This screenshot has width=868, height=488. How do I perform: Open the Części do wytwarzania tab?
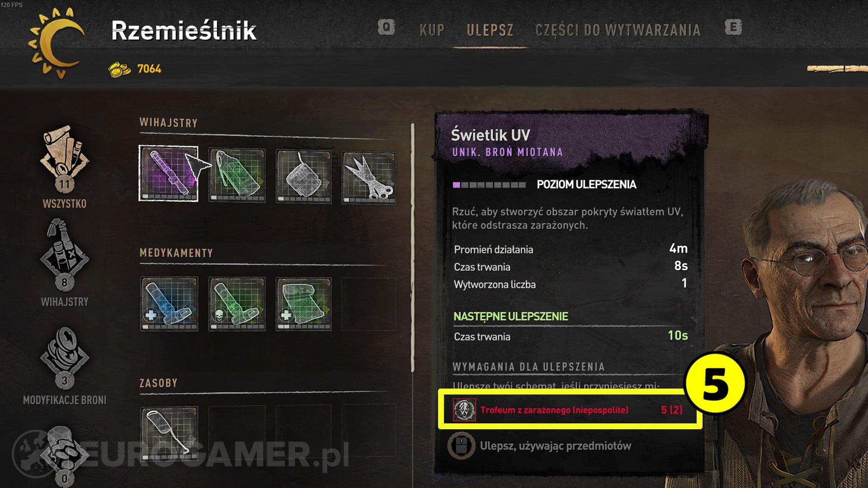coord(618,30)
